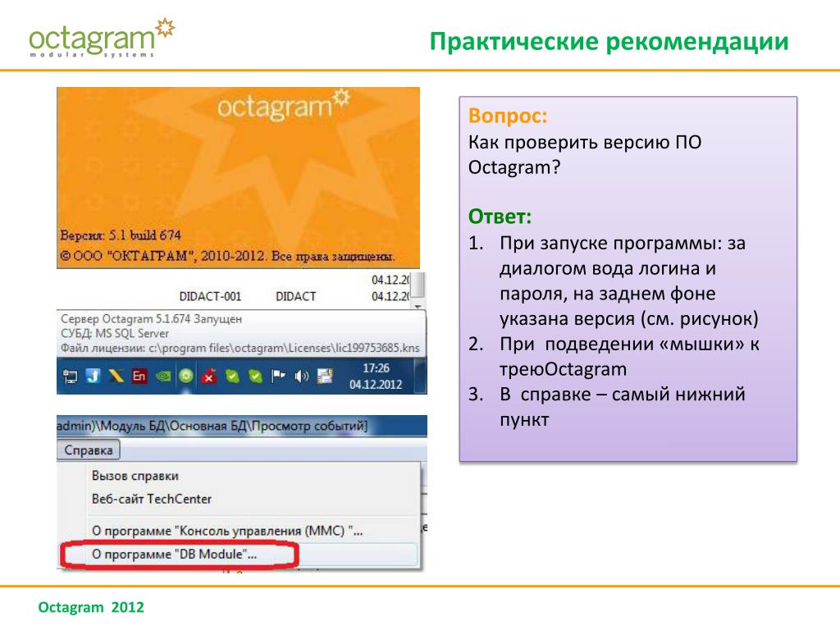
Task: Click the Просмотр событий window title bar
Action: pyautogui.click(x=242, y=427)
